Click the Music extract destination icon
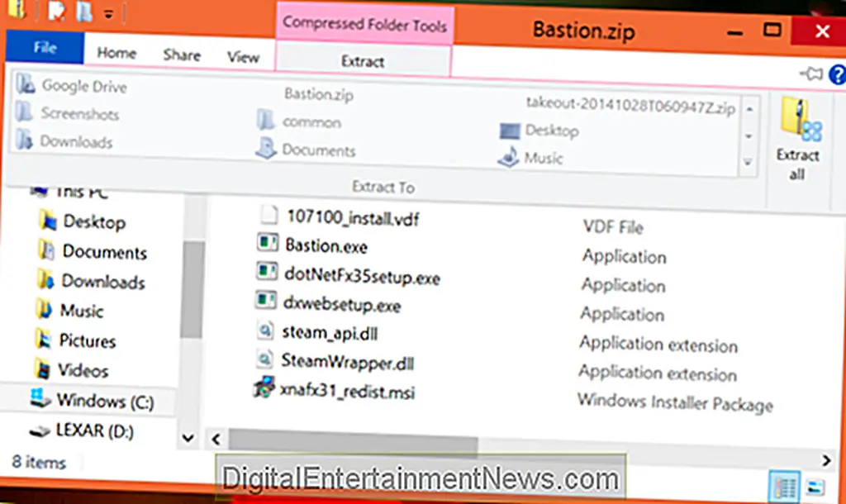The image size is (846, 504). [508, 157]
